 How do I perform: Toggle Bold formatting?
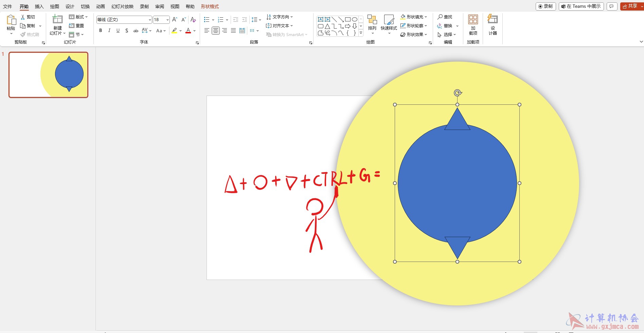101,31
